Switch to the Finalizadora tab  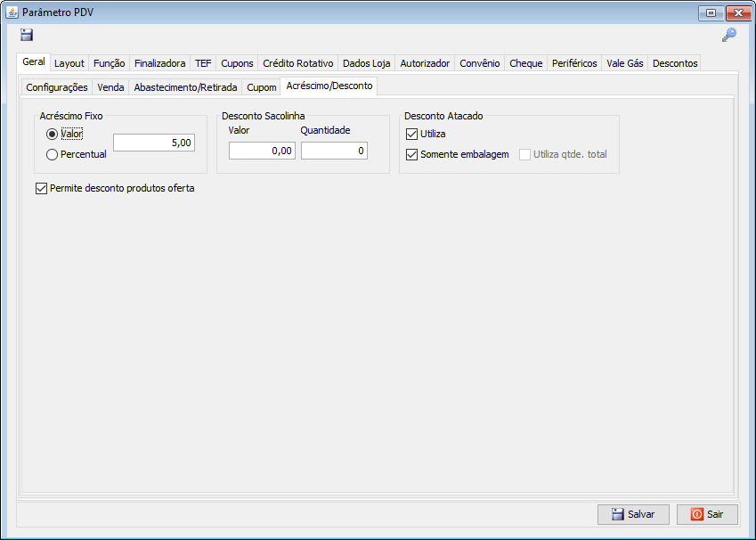pyautogui.click(x=159, y=63)
